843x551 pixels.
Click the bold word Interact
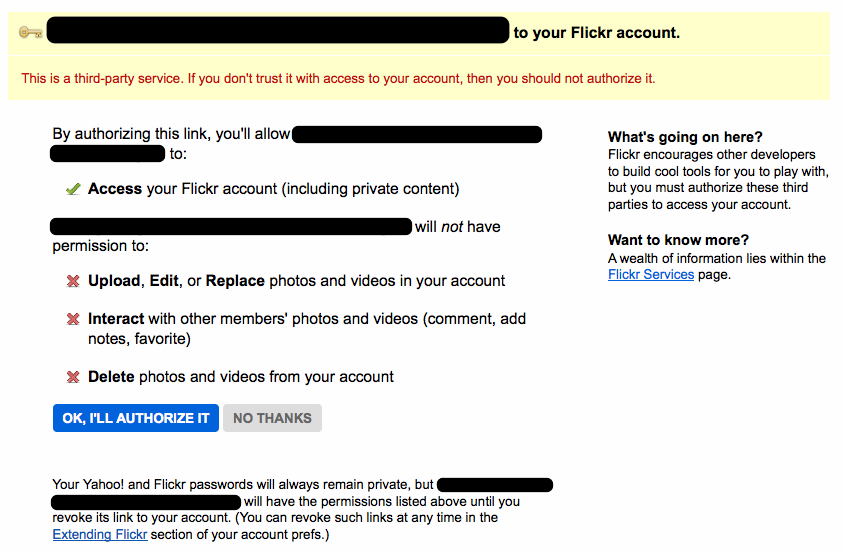coord(116,319)
